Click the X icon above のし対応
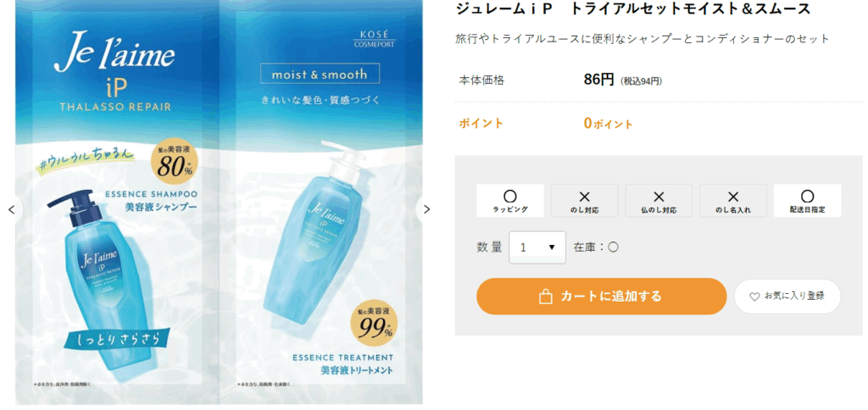This screenshot has width=868, height=410. [x=584, y=197]
